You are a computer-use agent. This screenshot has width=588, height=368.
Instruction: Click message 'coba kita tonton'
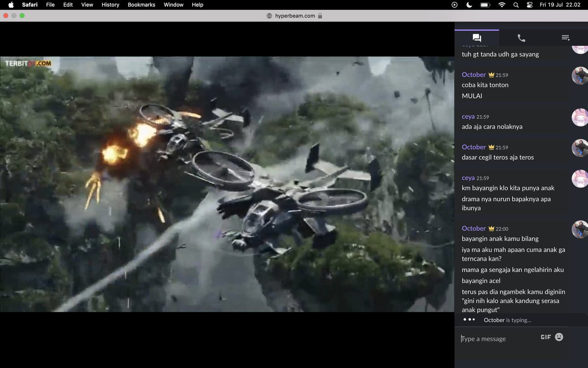485,85
